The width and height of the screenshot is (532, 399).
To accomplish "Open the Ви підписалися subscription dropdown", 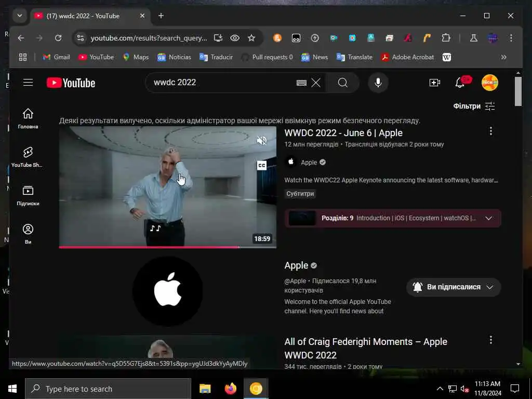I will point(453,287).
